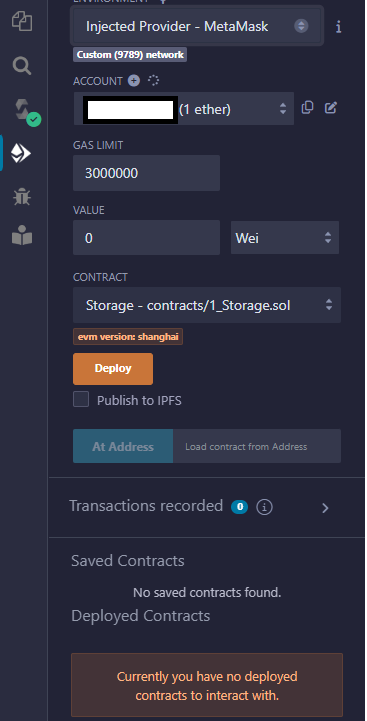Click the Publish to IPFS label
Image resolution: width=367 pixels, height=721 pixels.
[139, 401]
